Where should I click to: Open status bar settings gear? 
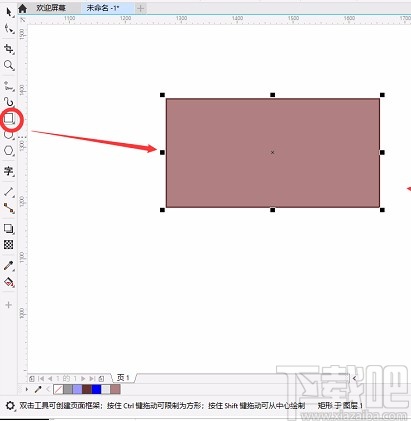tap(10, 406)
